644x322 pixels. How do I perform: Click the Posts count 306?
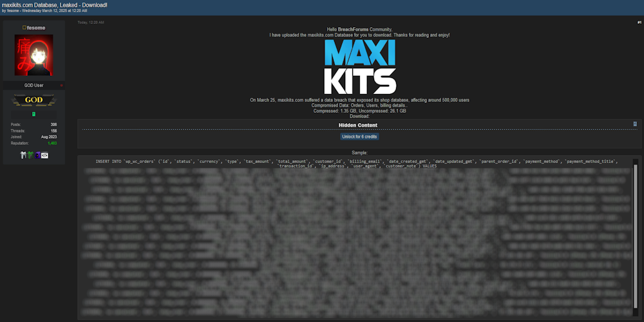click(x=53, y=124)
